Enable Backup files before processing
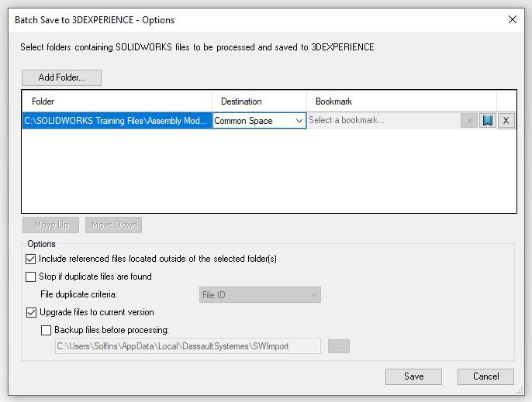The width and height of the screenshot is (532, 402). pyautogui.click(x=46, y=330)
